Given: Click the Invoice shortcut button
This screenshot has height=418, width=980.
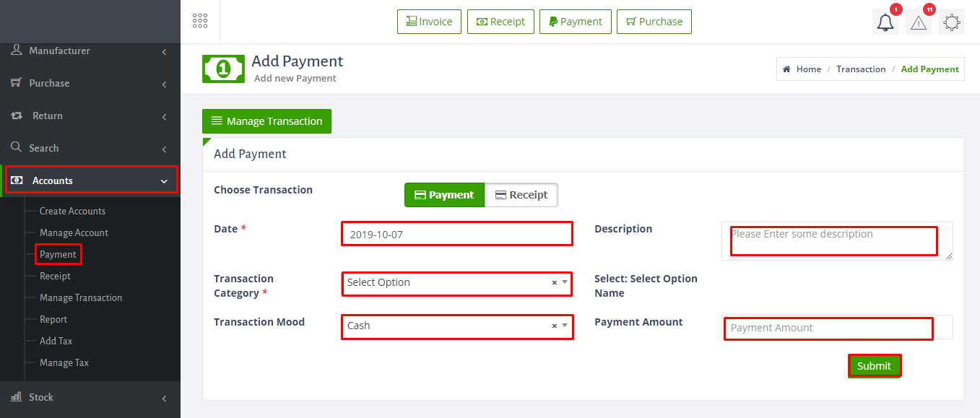Looking at the screenshot, I should [x=429, y=22].
